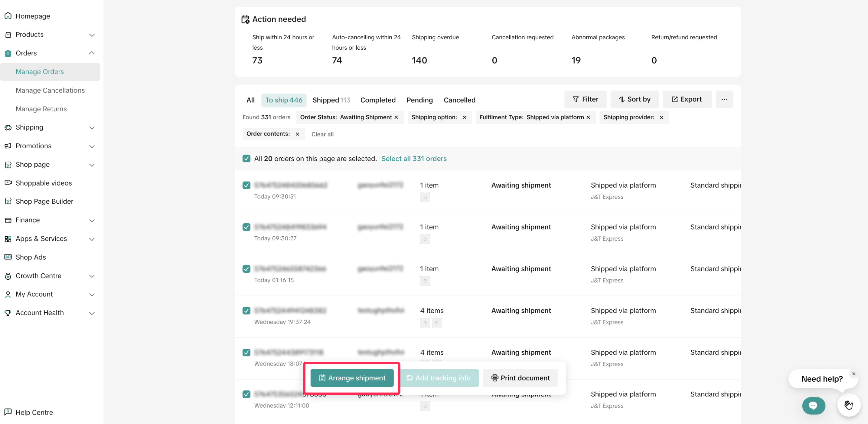Close the Need help popup
The width and height of the screenshot is (868, 424).
(853, 373)
